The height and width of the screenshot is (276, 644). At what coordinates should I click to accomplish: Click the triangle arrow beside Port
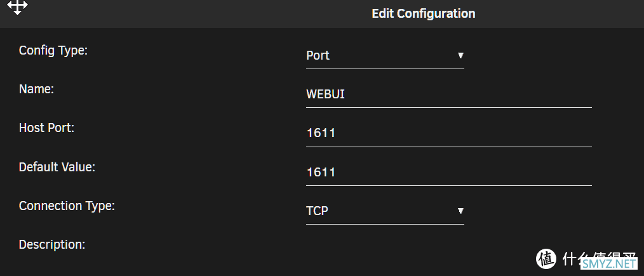pyautogui.click(x=460, y=55)
